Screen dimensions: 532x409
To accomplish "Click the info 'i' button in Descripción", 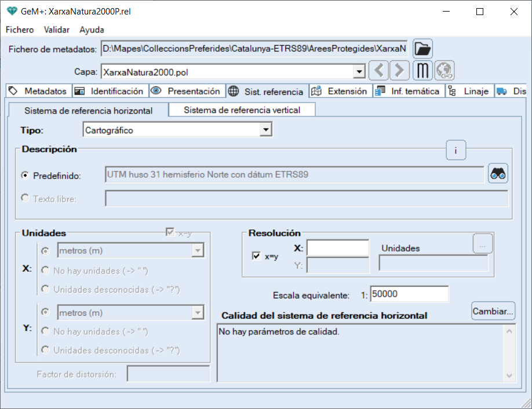I will 456,151.
